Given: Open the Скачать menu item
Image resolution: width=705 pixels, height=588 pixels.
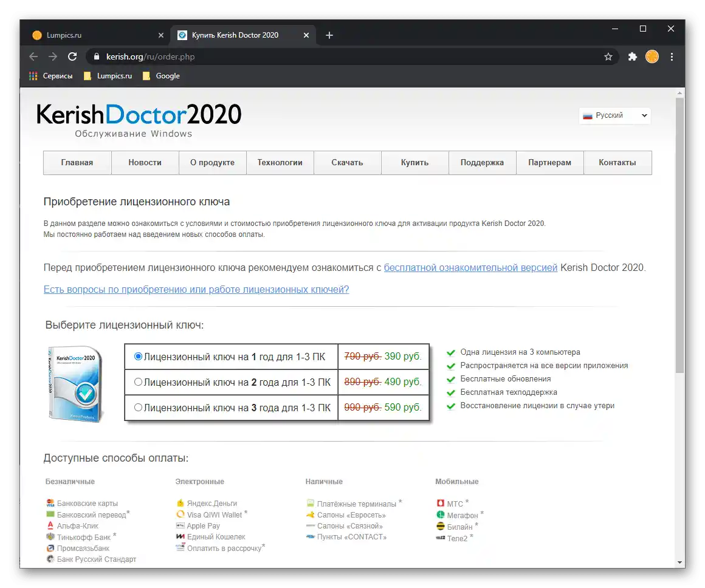Looking at the screenshot, I should [x=347, y=163].
